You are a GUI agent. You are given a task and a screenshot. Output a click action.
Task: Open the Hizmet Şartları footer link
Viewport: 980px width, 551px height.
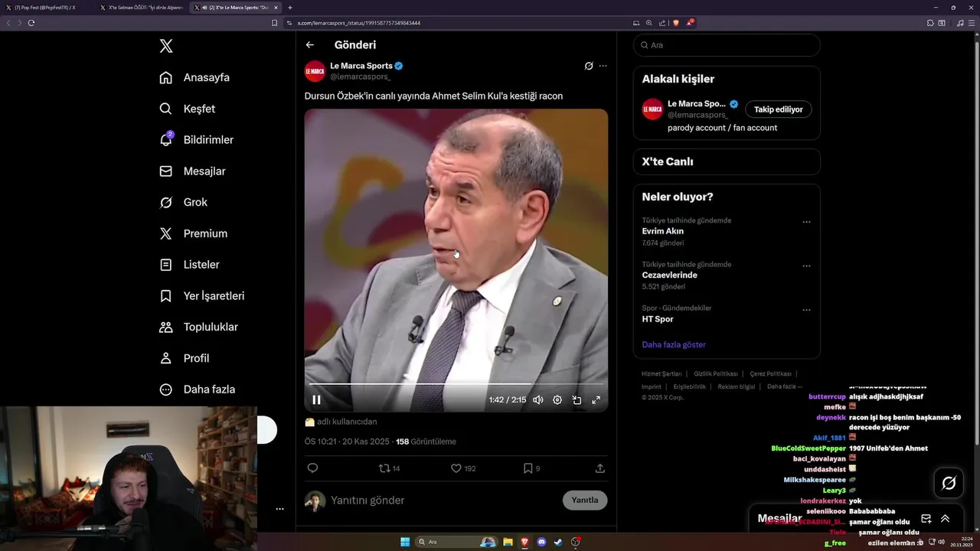[661, 373]
